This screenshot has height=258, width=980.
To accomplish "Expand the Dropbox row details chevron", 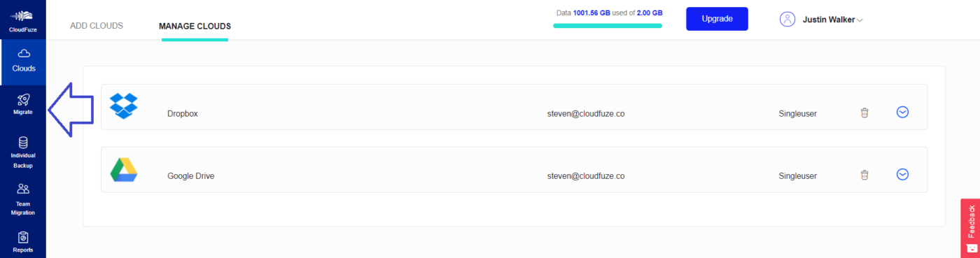I will pyautogui.click(x=902, y=112).
